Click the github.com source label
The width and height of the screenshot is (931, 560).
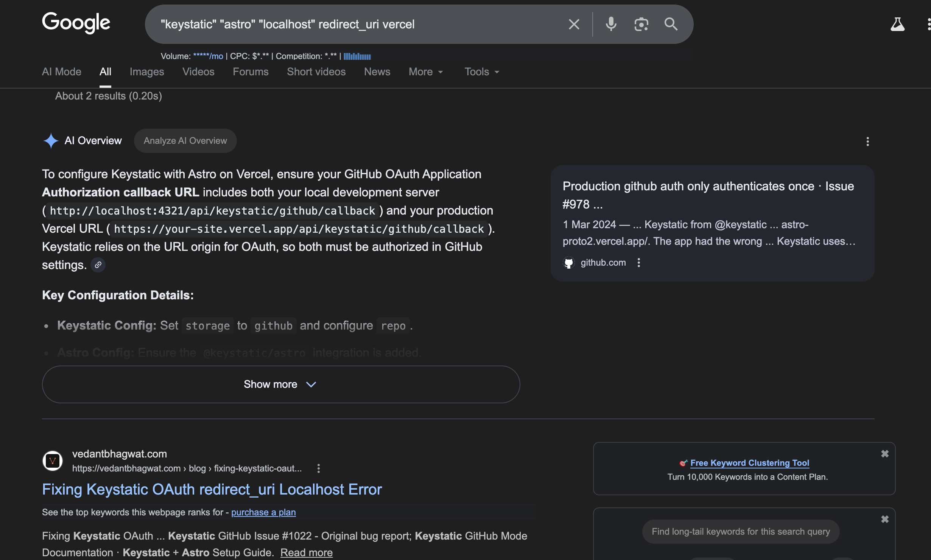[x=603, y=263]
